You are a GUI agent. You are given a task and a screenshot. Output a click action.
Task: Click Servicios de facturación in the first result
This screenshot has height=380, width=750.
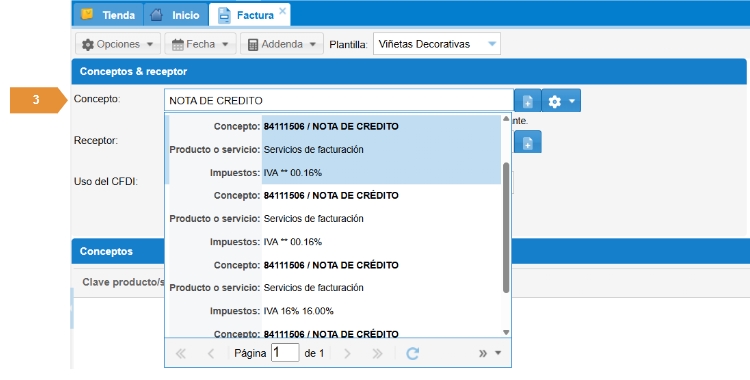coord(313,149)
